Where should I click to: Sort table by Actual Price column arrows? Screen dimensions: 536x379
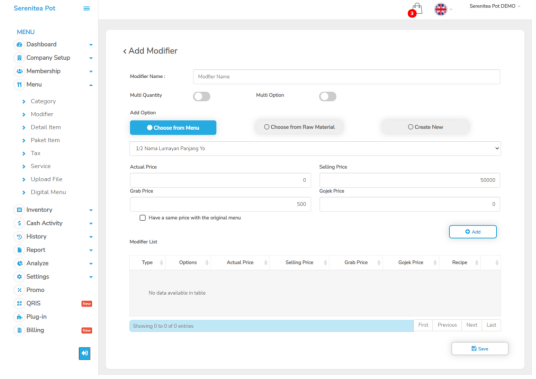tap(266, 262)
